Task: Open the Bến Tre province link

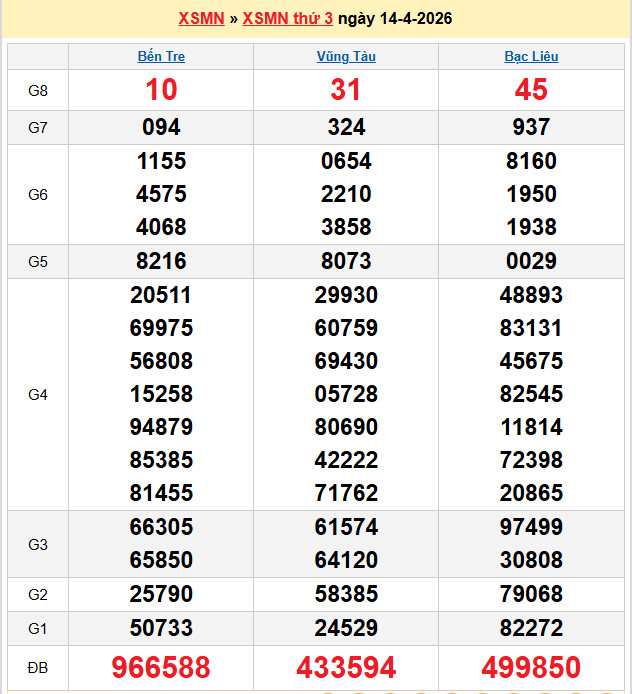Action: (x=161, y=57)
